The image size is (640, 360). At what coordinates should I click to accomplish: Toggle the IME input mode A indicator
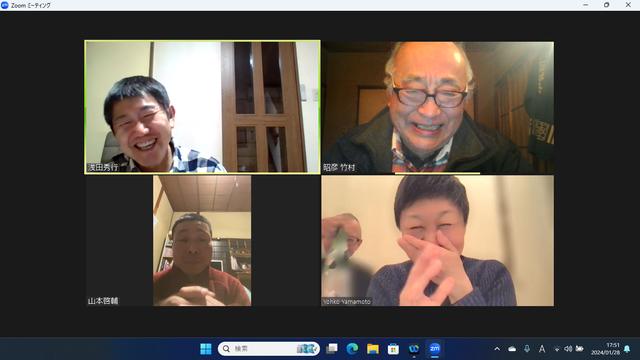542,349
